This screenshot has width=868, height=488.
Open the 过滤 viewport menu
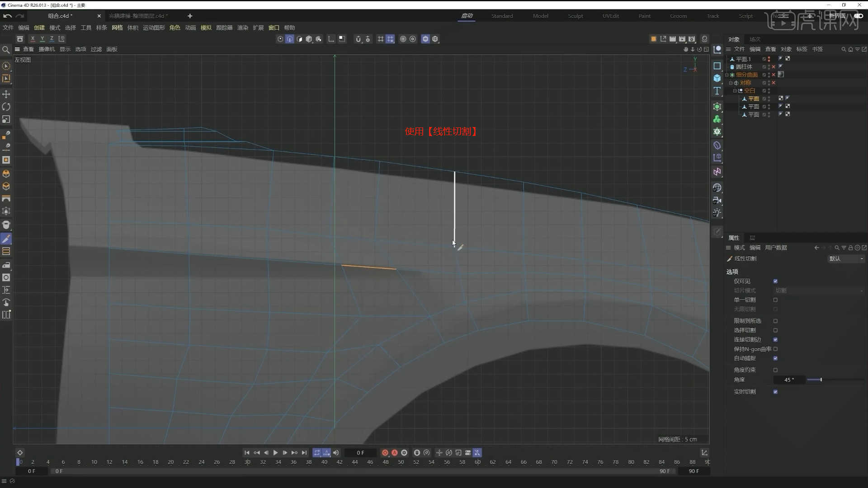pos(96,49)
